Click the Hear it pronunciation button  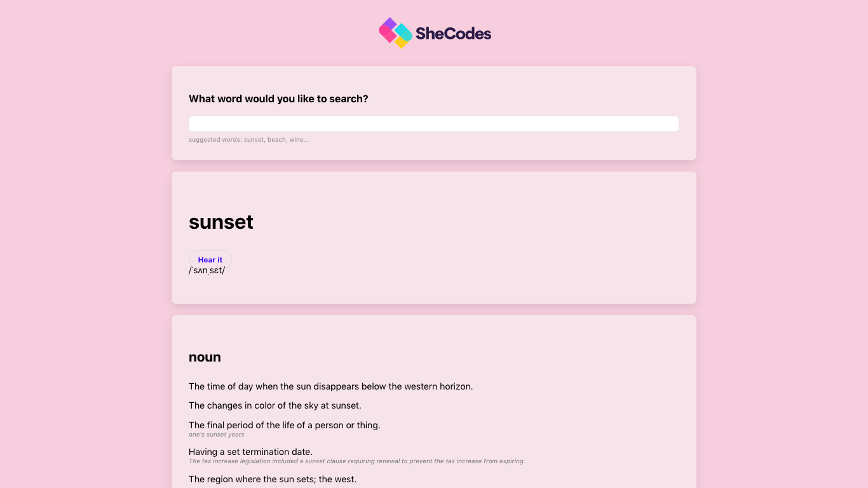(x=210, y=259)
